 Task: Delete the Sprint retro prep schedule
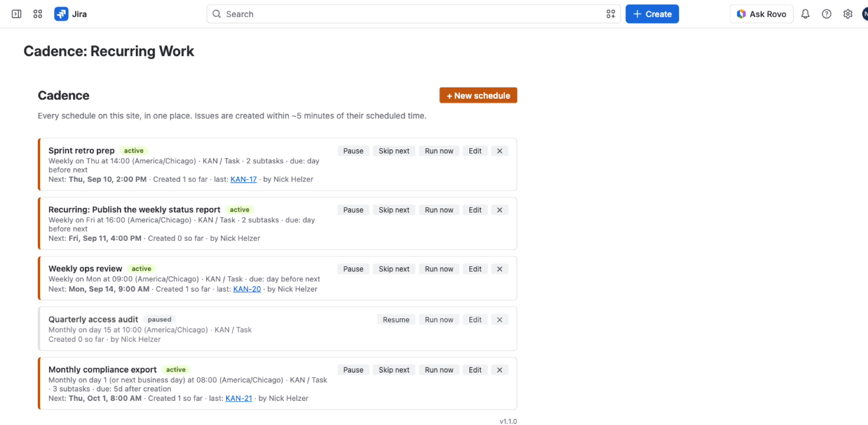[500, 151]
